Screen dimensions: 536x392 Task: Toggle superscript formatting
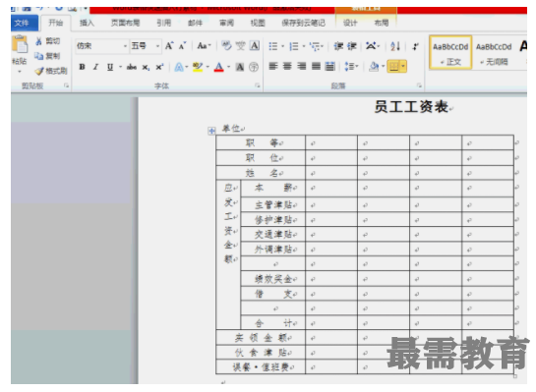pyautogui.click(x=159, y=67)
